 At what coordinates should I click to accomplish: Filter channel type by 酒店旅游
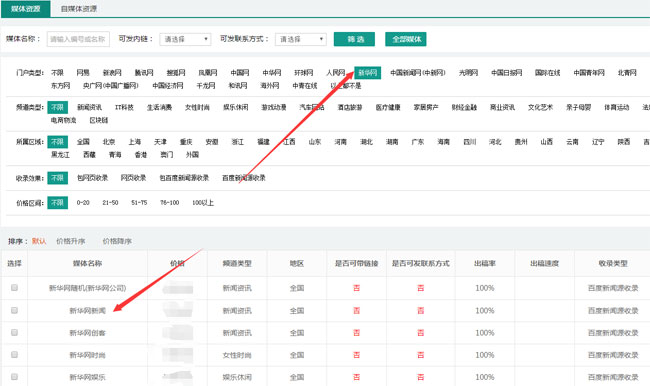coord(350,107)
